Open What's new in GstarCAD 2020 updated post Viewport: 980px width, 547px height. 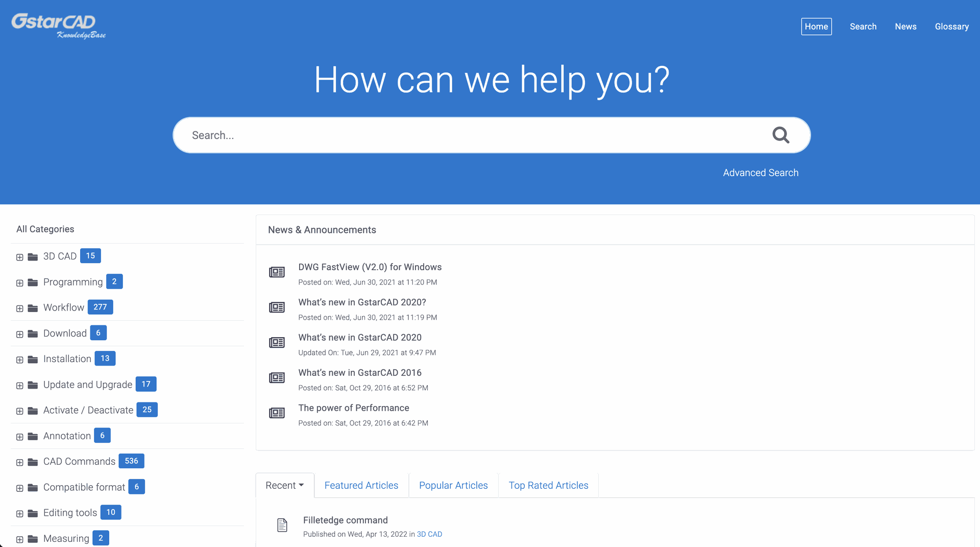[x=360, y=338]
